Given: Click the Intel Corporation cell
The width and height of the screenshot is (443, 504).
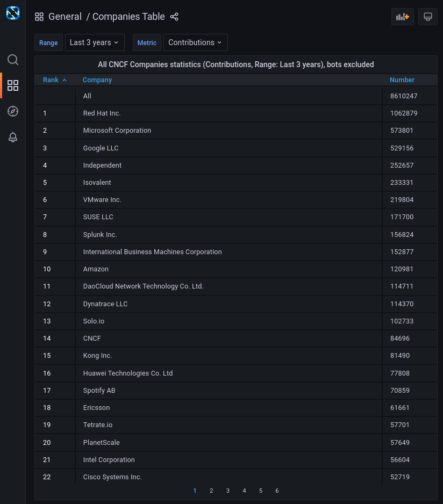Looking at the screenshot, I should click(x=228, y=460).
